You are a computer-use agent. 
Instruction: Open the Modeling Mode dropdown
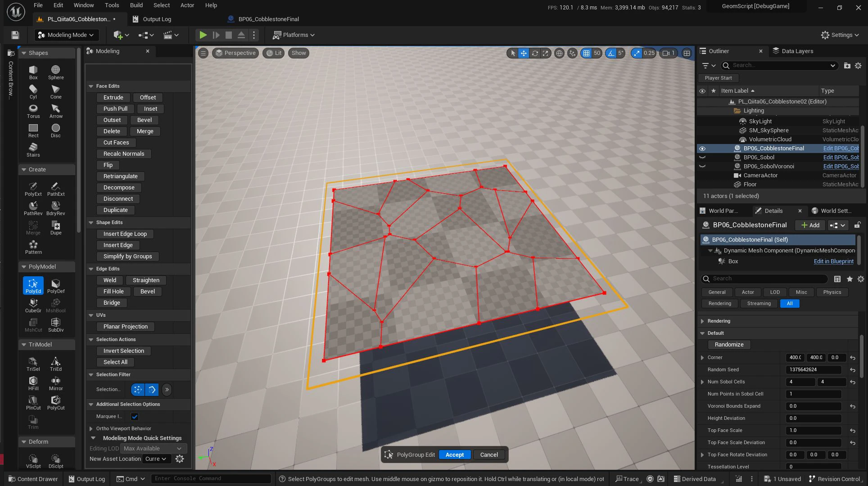click(x=66, y=35)
